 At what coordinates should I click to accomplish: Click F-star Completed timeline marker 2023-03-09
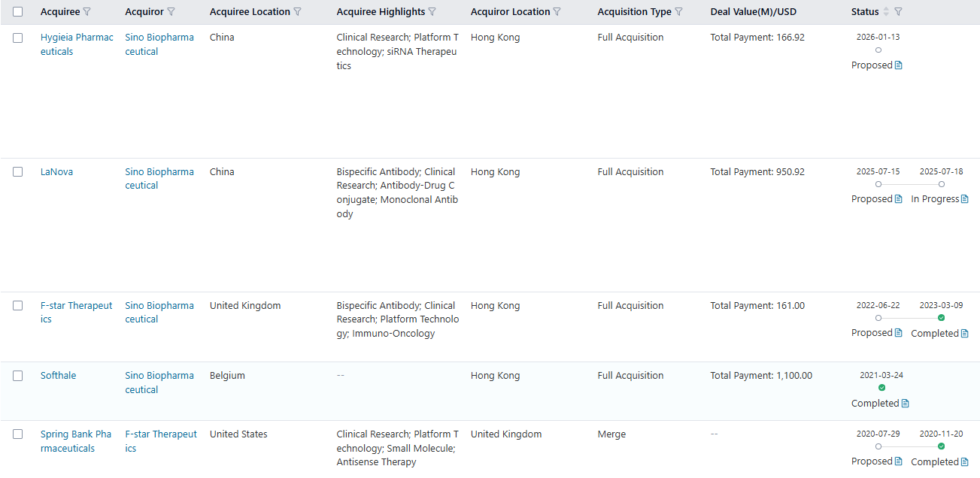pyautogui.click(x=941, y=318)
